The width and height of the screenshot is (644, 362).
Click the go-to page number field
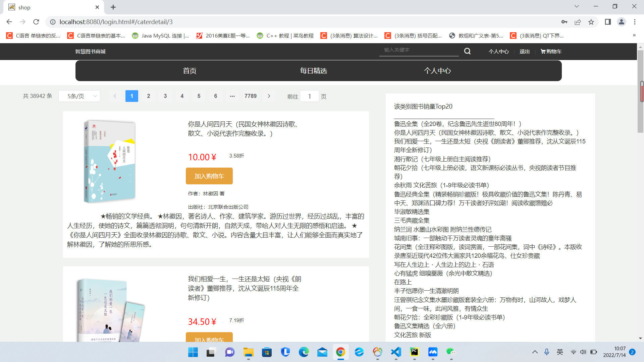click(x=309, y=96)
